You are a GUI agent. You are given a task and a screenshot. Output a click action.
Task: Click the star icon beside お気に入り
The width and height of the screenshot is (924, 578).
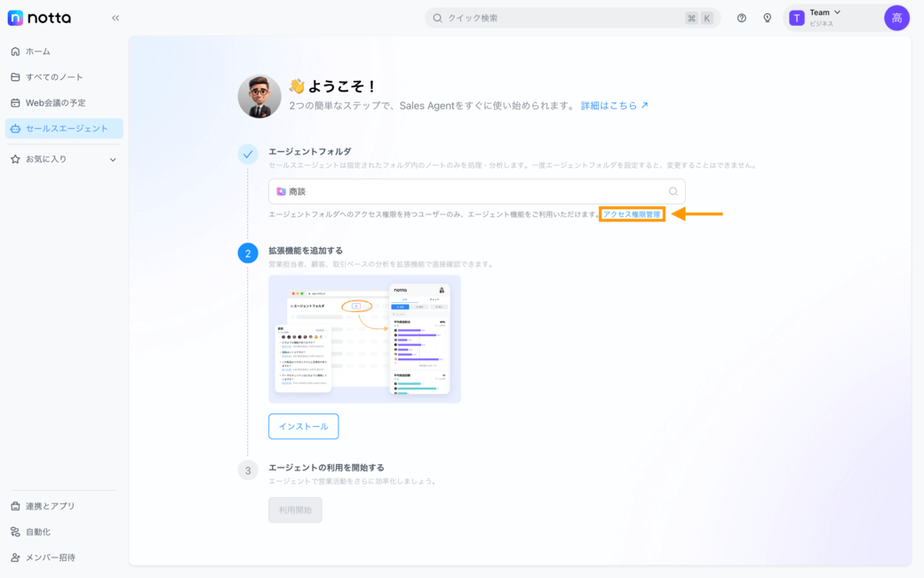15,159
